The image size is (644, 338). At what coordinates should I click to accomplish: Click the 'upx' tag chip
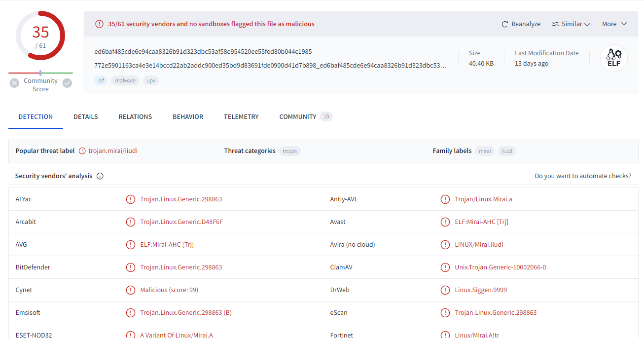tap(151, 80)
